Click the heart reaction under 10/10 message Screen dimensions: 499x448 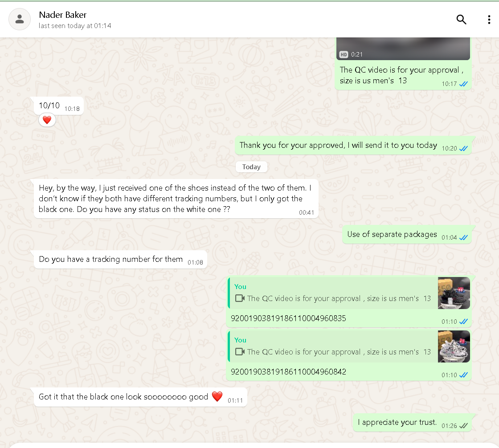(47, 120)
